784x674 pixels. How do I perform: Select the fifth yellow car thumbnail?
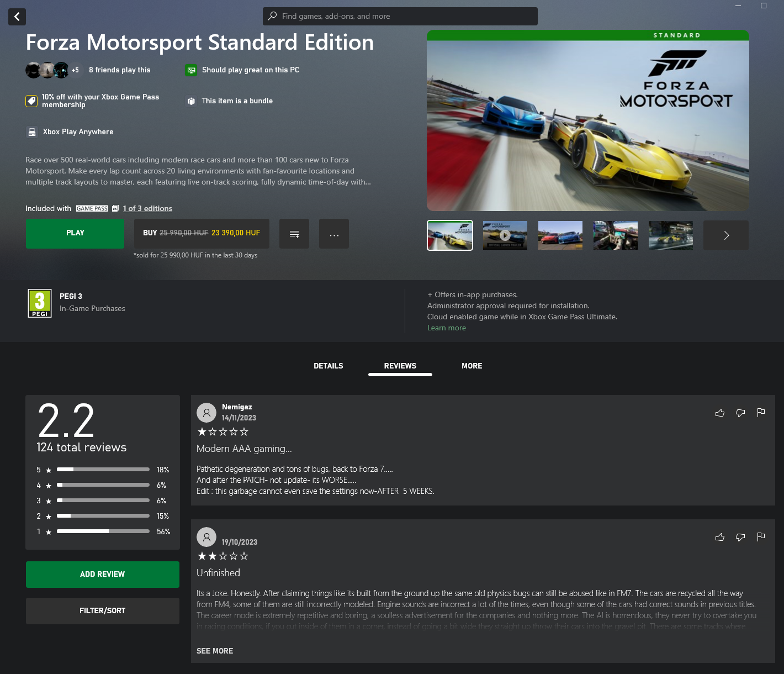(x=671, y=235)
